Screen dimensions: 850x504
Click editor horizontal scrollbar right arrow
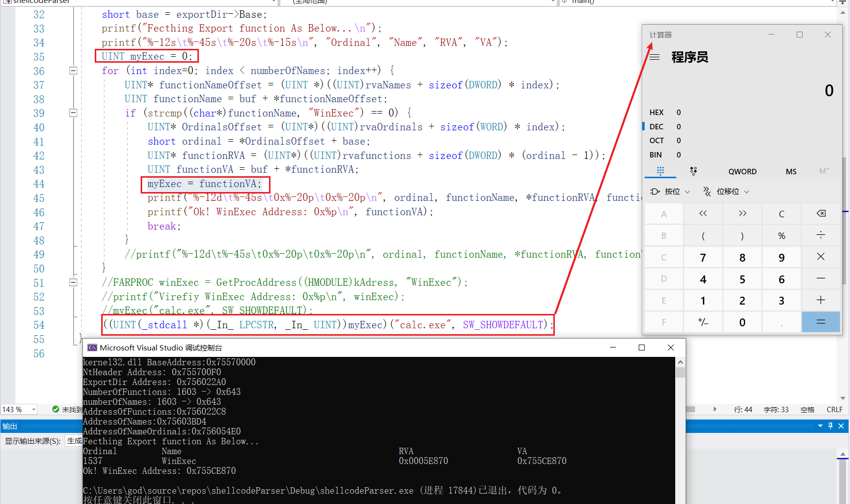pos(715,409)
